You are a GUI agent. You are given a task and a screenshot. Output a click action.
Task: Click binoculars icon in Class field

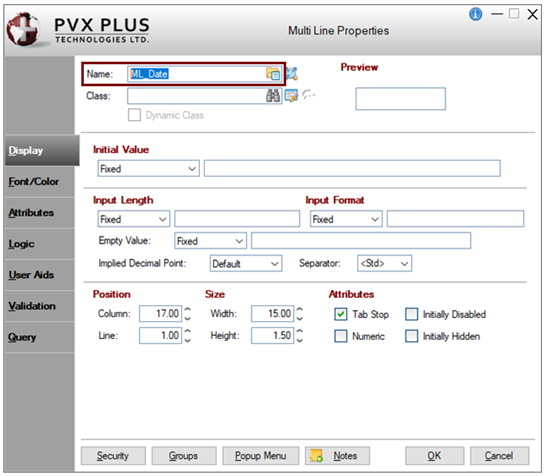pos(273,95)
